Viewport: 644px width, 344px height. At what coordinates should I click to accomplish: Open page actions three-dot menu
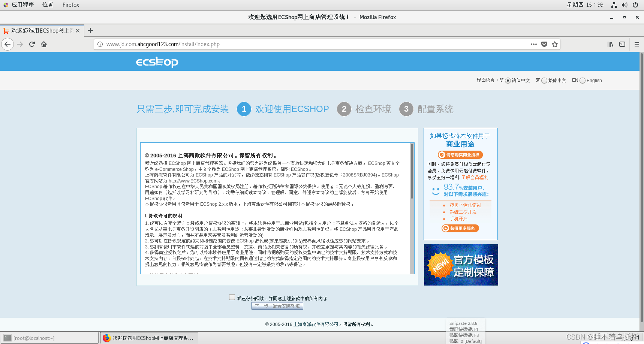pyautogui.click(x=534, y=44)
